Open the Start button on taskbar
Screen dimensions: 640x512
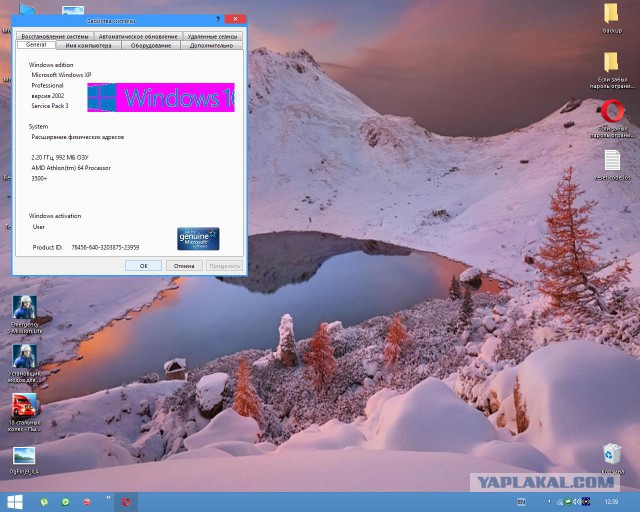[15, 502]
